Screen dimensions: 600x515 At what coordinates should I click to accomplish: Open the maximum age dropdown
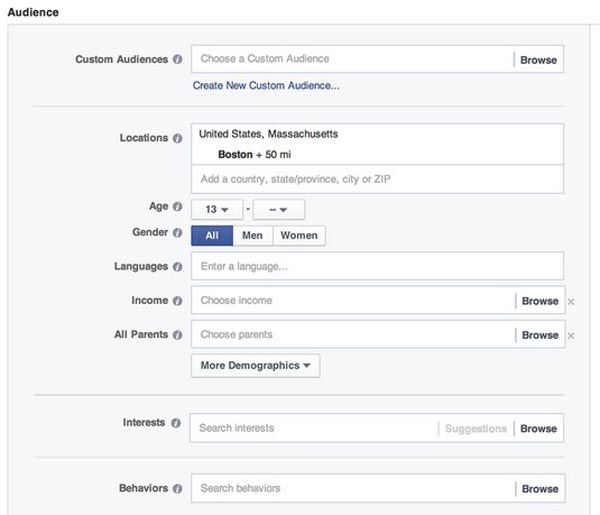(279, 209)
